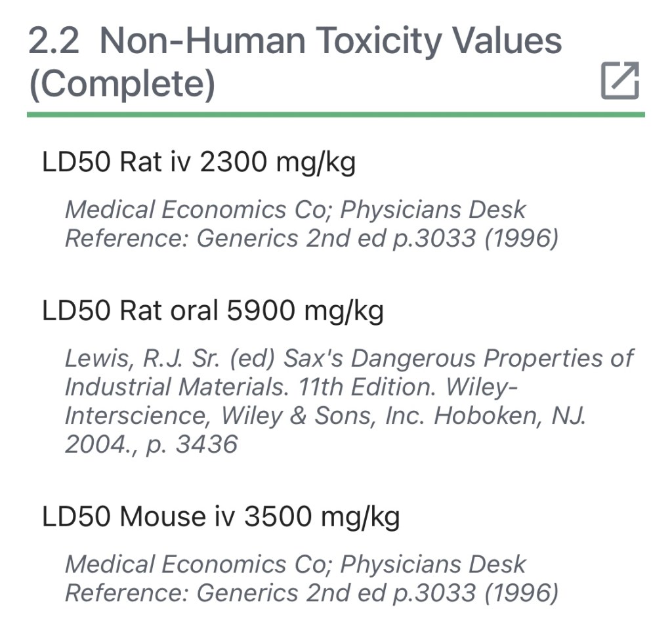Click the Non-Human Toxicity Values heading
The height and width of the screenshot is (630, 672).
click(x=330, y=41)
